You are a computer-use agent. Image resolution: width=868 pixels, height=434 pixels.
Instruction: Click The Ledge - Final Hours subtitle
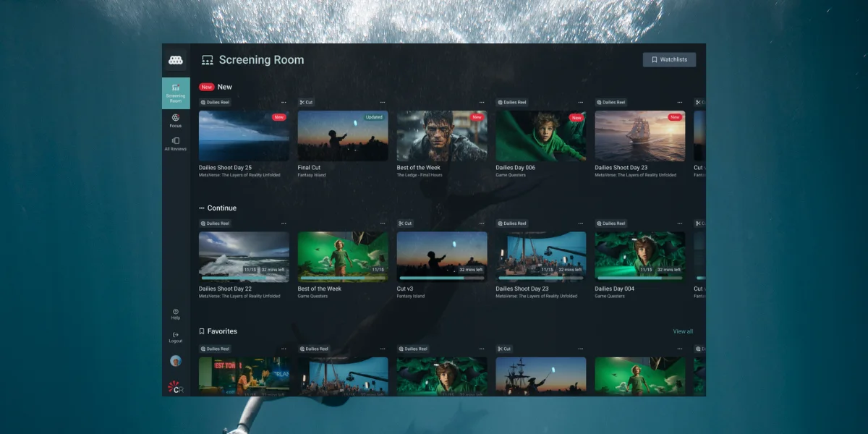[419, 175]
